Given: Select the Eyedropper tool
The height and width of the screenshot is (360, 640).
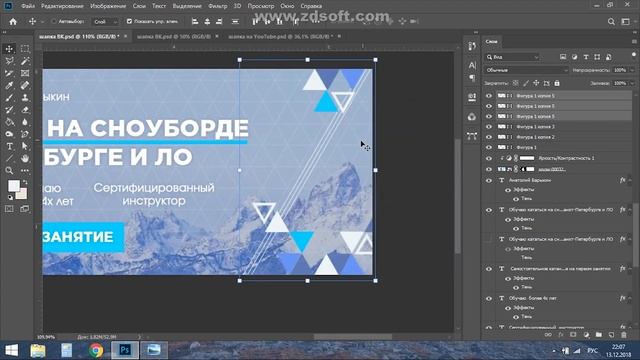Looking at the screenshot, I should [9, 86].
